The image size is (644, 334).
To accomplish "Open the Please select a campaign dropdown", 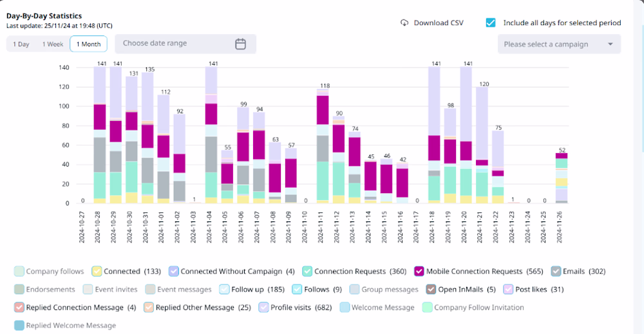I will click(x=559, y=44).
